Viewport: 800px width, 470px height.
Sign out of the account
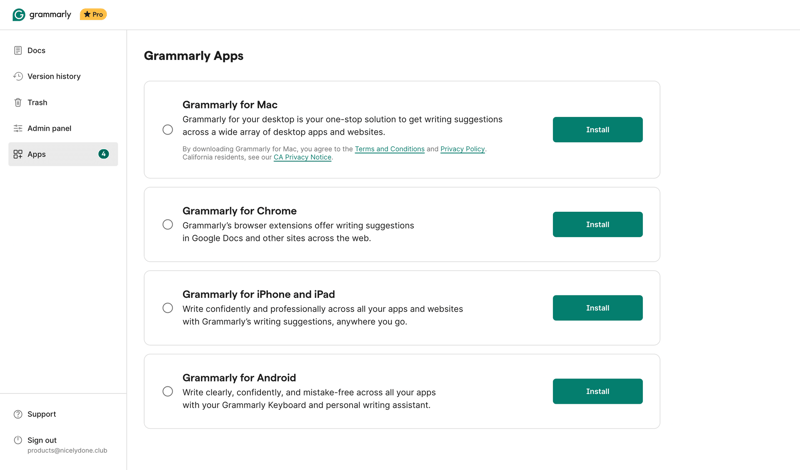63,444
